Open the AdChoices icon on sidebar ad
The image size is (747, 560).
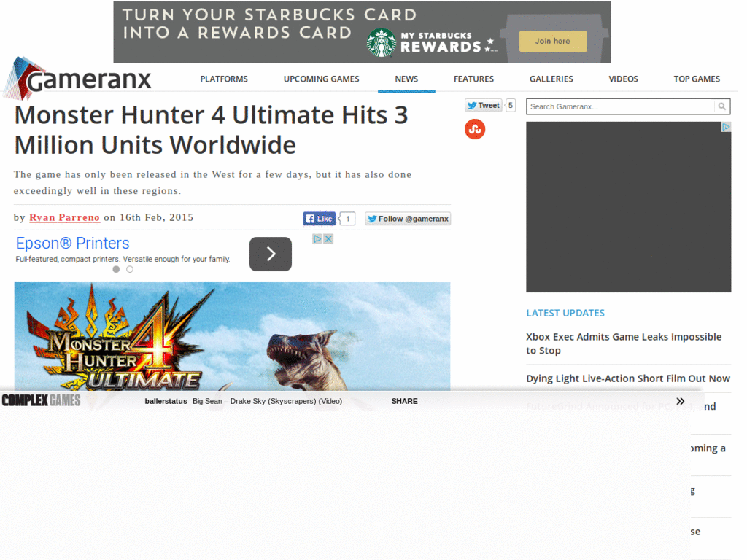click(726, 127)
